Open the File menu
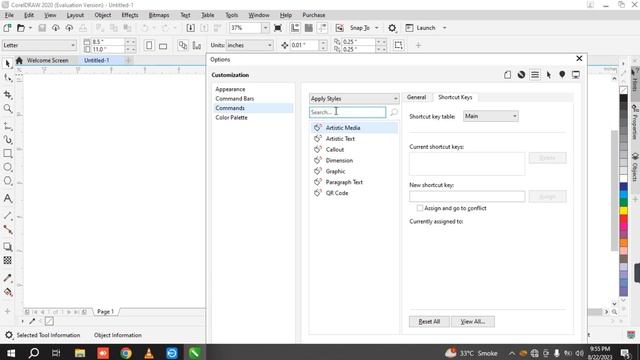640x360 pixels. click(9, 15)
